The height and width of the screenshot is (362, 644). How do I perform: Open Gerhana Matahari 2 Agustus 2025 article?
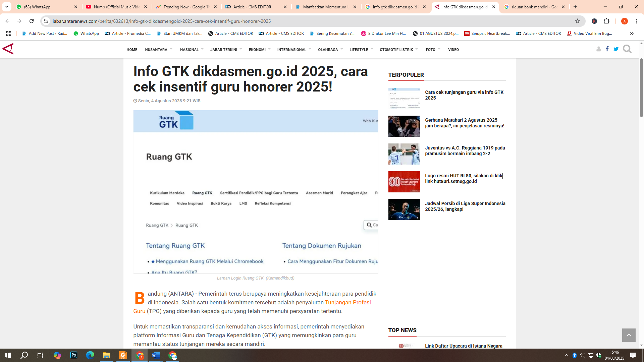[465, 123]
